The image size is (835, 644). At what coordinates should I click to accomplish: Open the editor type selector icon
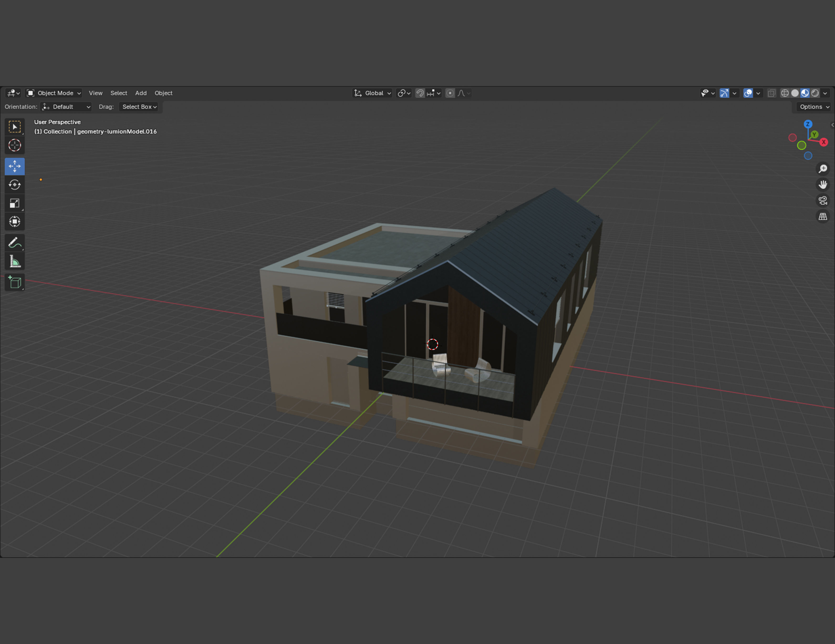(x=14, y=93)
